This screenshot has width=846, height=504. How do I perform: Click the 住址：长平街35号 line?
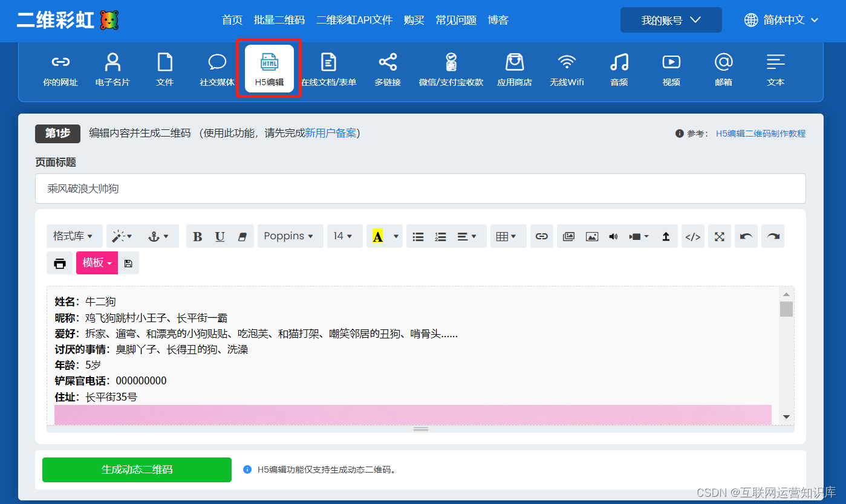click(96, 397)
